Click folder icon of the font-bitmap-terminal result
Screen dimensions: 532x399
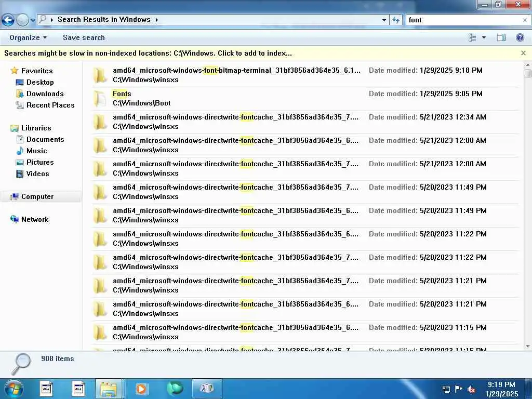click(100, 75)
